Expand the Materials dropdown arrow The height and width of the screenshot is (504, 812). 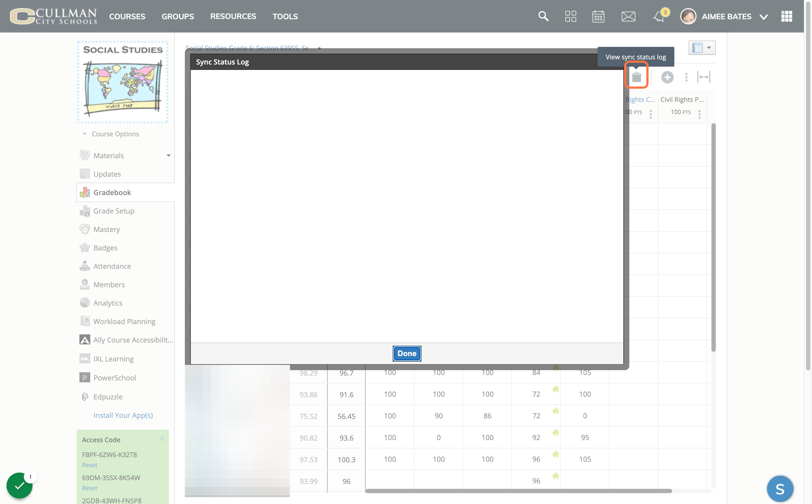[x=169, y=155]
